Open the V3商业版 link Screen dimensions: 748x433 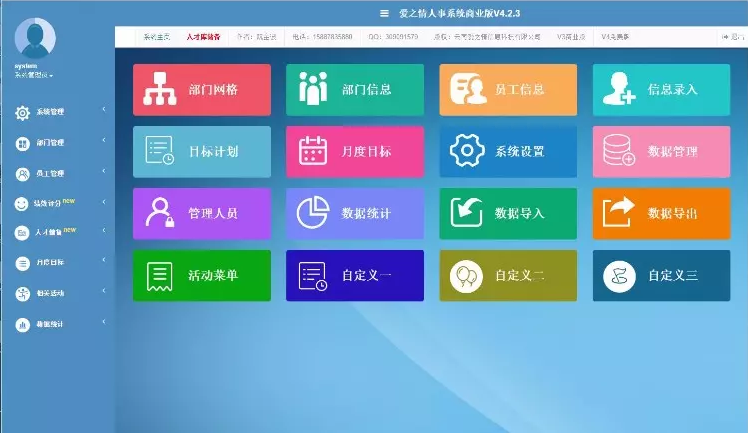click(x=572, y=37)
